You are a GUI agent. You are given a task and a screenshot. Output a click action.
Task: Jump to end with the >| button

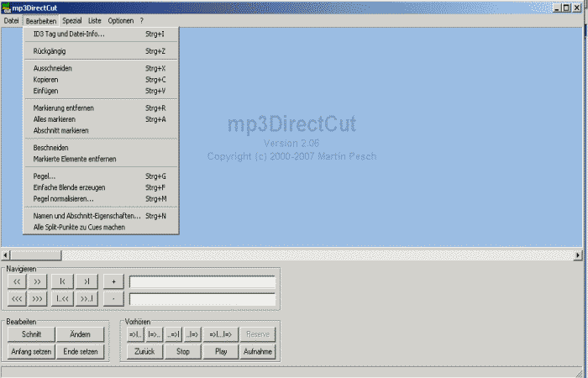[x=87, y=281]
